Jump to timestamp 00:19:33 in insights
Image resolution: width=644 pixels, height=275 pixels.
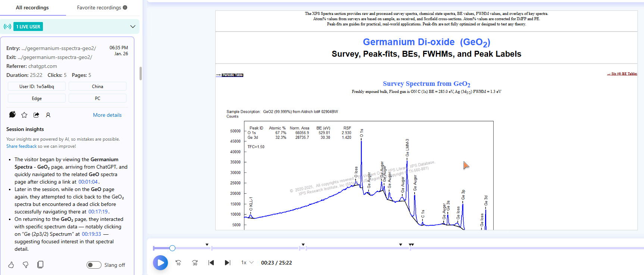pos(91,234)
